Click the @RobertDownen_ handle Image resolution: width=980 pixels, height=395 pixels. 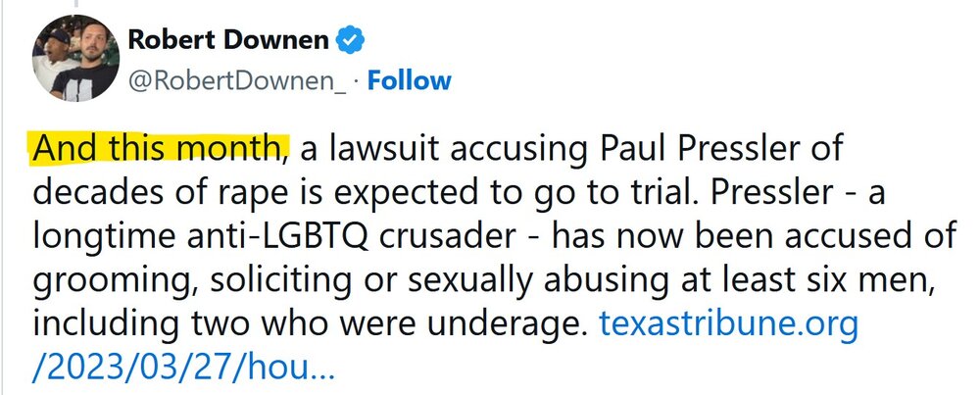coord(238,80)
